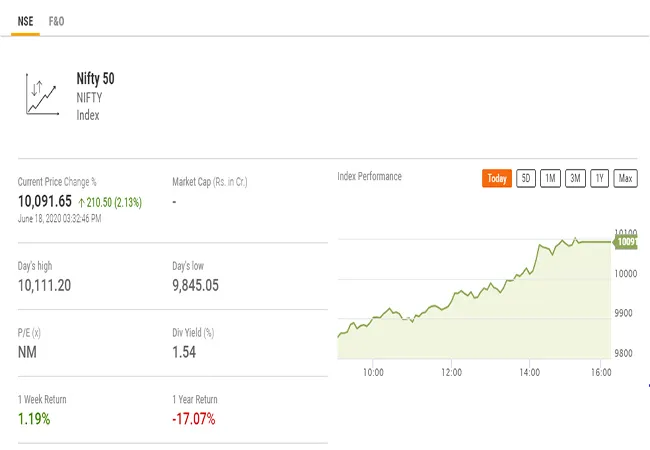Switch to the NSE tab

(25, 22)
